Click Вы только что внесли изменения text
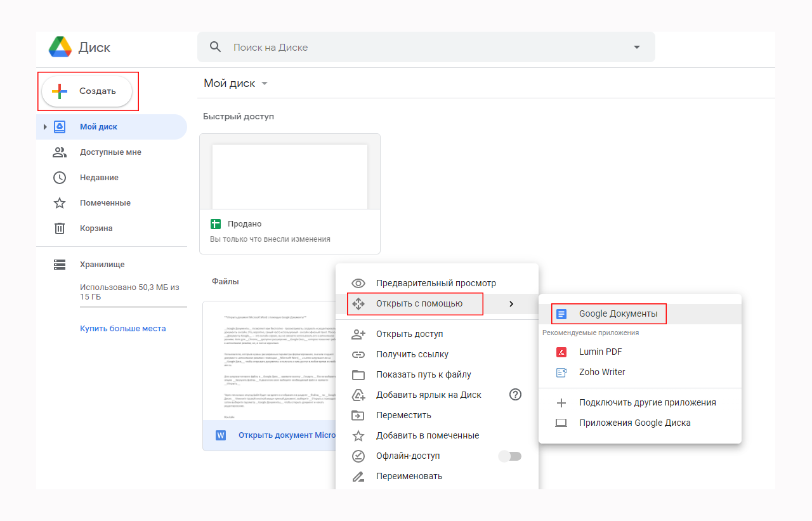812x521 pixels. 270,239
